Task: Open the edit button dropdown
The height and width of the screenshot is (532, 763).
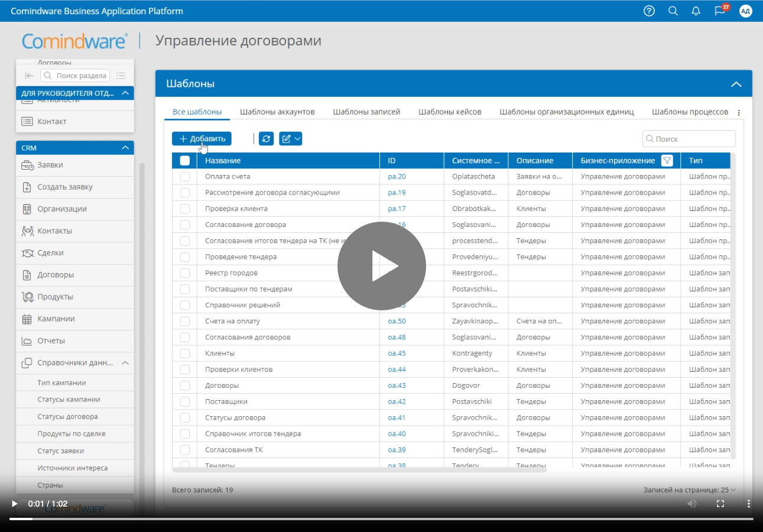Action: click(x=290, y=138)
